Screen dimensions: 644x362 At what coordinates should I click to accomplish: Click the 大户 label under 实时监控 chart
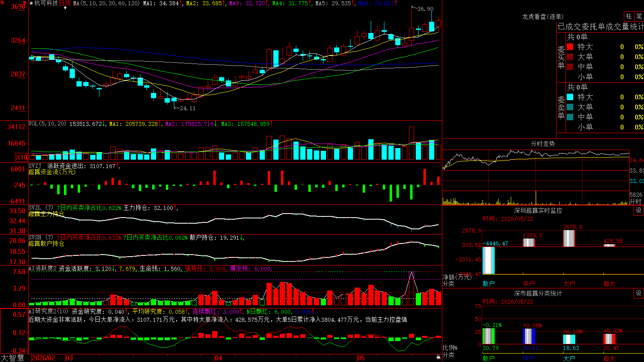tap(569, 284)
